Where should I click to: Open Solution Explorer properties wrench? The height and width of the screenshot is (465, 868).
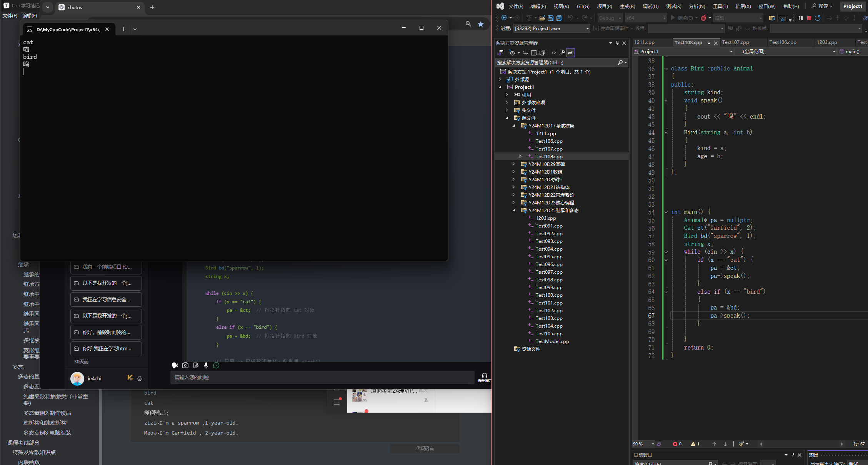(562, 53)
